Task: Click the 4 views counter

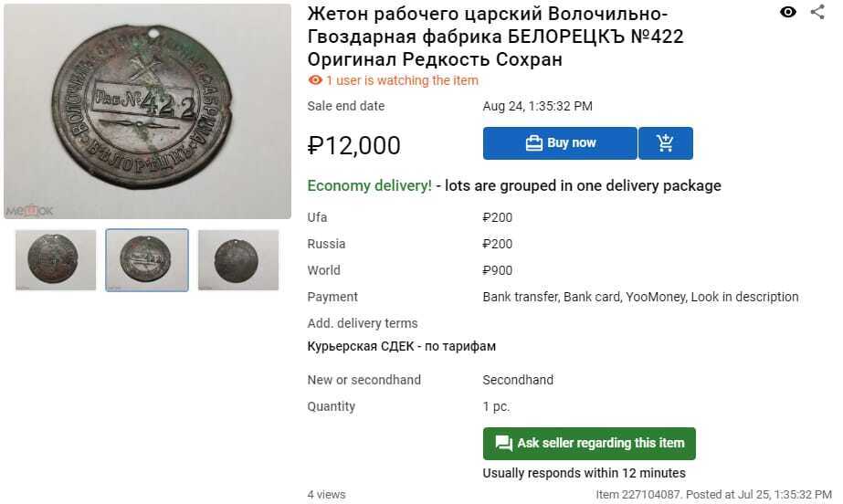Action: point(326,495)
